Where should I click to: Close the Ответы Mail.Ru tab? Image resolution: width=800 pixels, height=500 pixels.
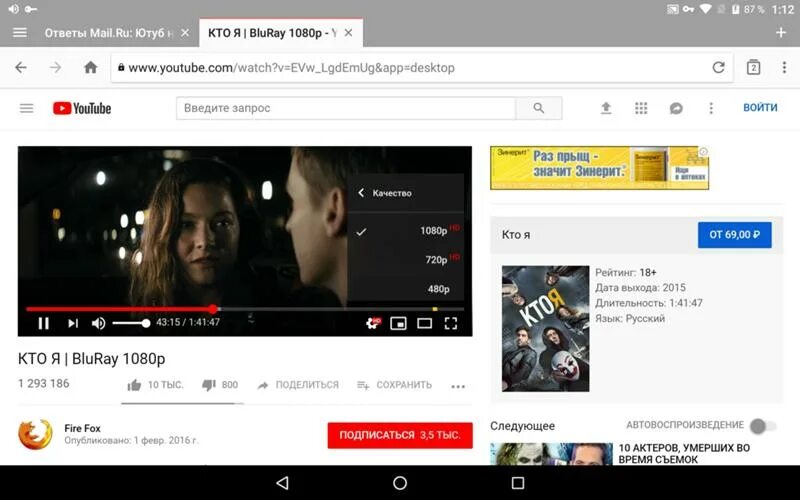[185, 33]
